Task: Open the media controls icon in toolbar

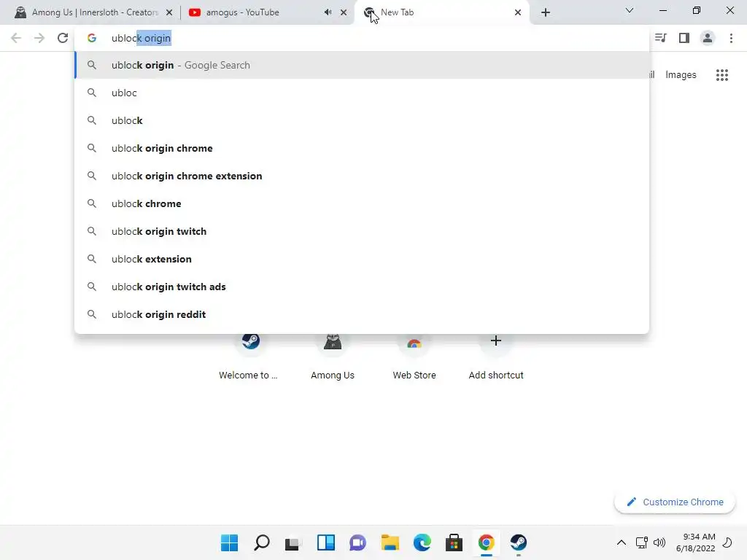Action: point(661,38)
